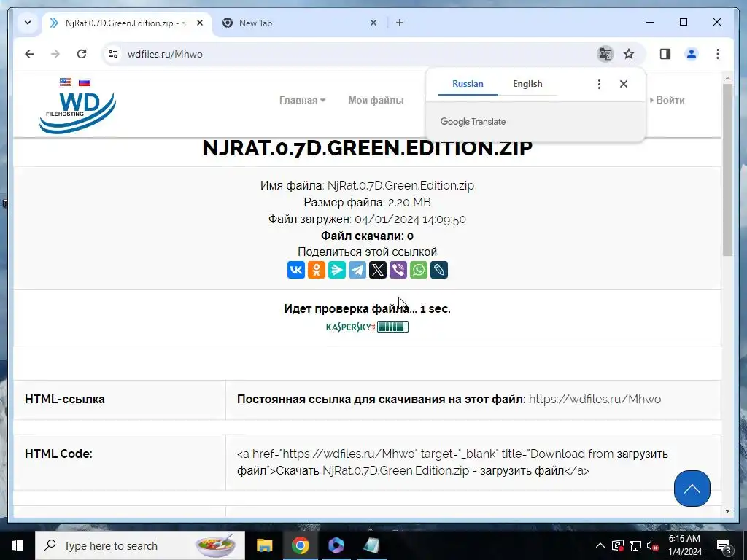
Task: Open a new browser tab with plus
Action: pyautogui.click(x=400, y=23)
